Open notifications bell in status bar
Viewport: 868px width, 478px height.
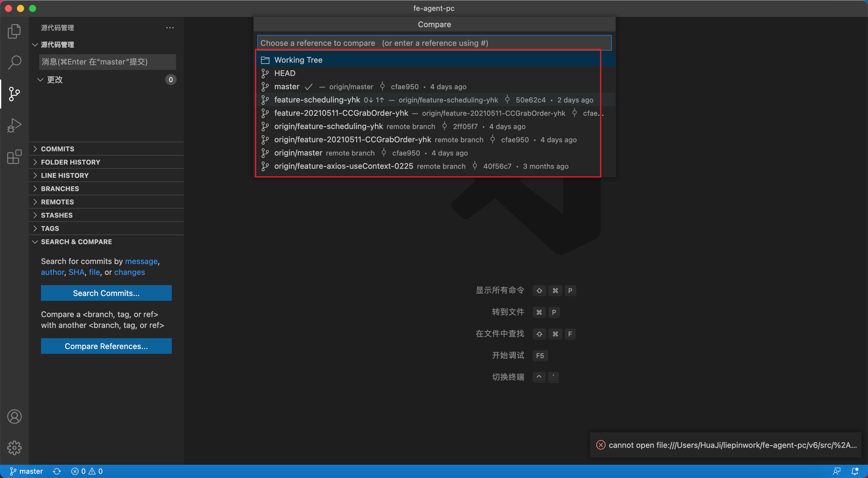(x=854, y=471)
